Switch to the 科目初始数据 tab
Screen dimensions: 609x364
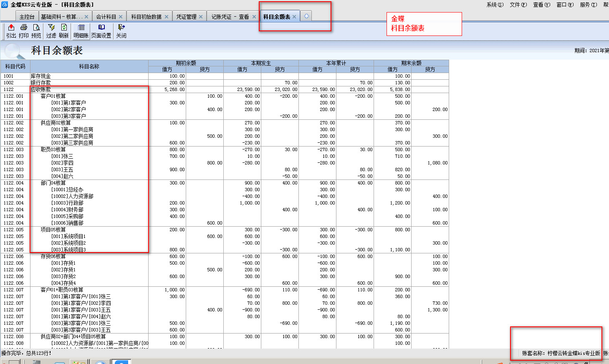tap(146, 17)
